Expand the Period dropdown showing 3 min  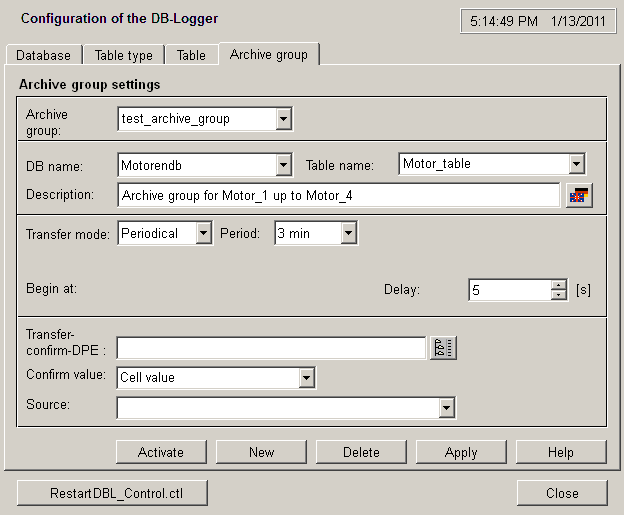tap(348, 234)
